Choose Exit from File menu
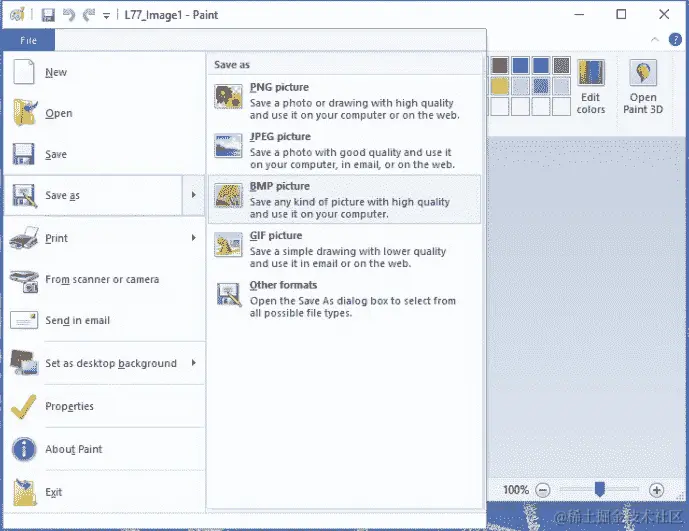The height and width of the screenshot is (531, 689). [104, 492]
